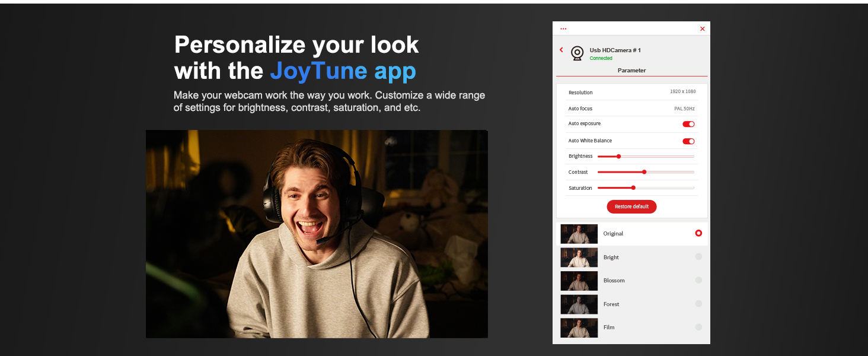
Task: Select the Original filter radio button
Action: pos(698,233)
